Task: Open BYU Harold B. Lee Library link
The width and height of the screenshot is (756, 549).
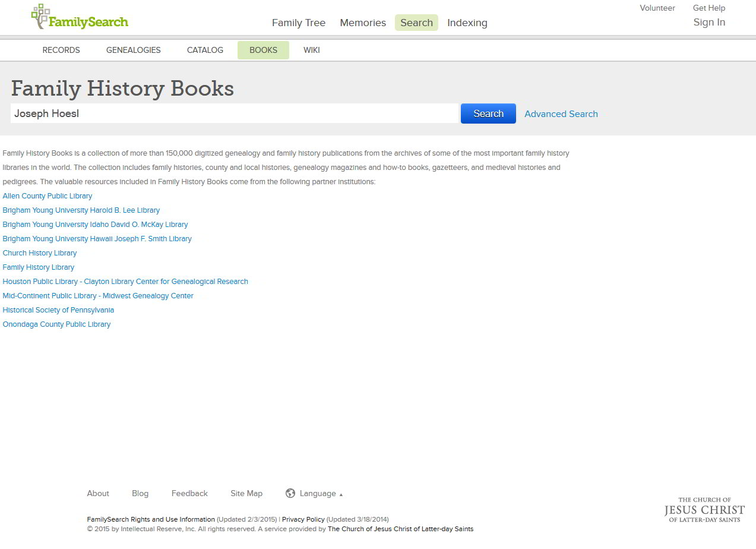Action: pyautogui.click(x=81, y=210)
